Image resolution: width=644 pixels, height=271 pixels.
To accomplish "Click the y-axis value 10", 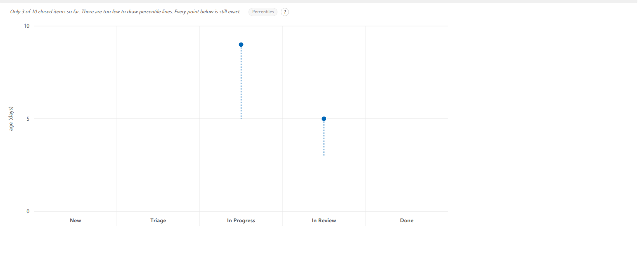I will (x=27, y=26).
